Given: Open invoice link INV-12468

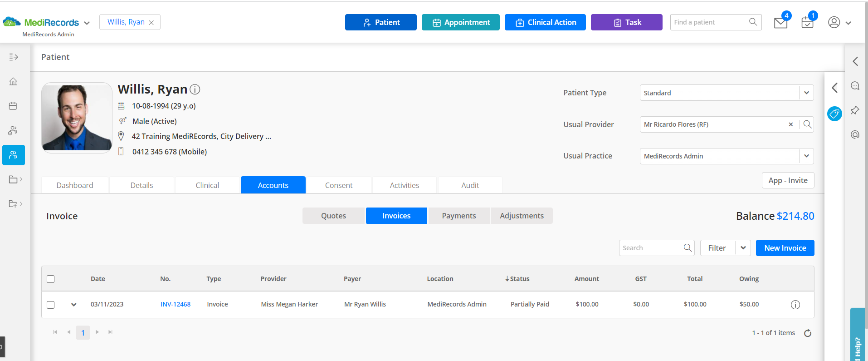Looking at the screenshot, I should click(176, 304).
